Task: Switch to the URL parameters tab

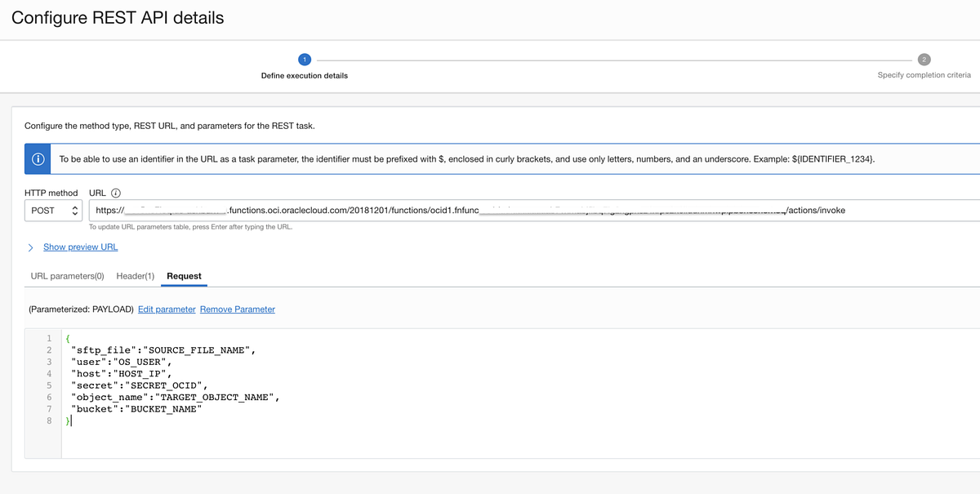Action: tap(65, 276)
